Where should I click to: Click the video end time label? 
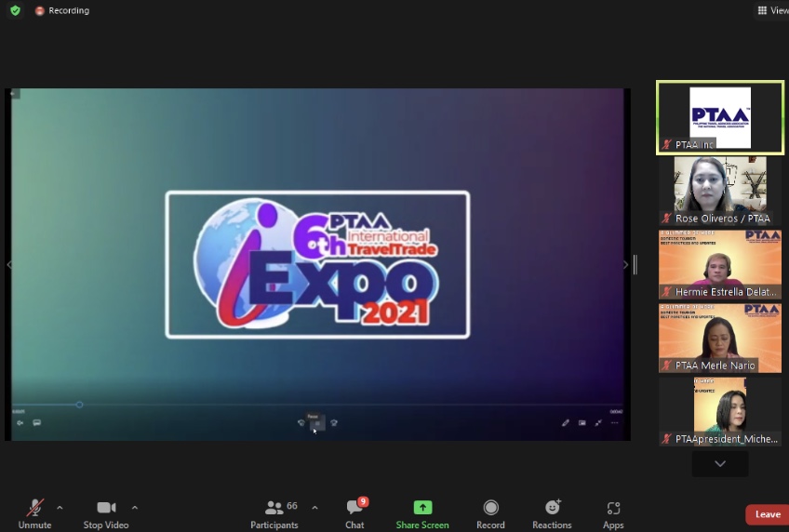616,411
